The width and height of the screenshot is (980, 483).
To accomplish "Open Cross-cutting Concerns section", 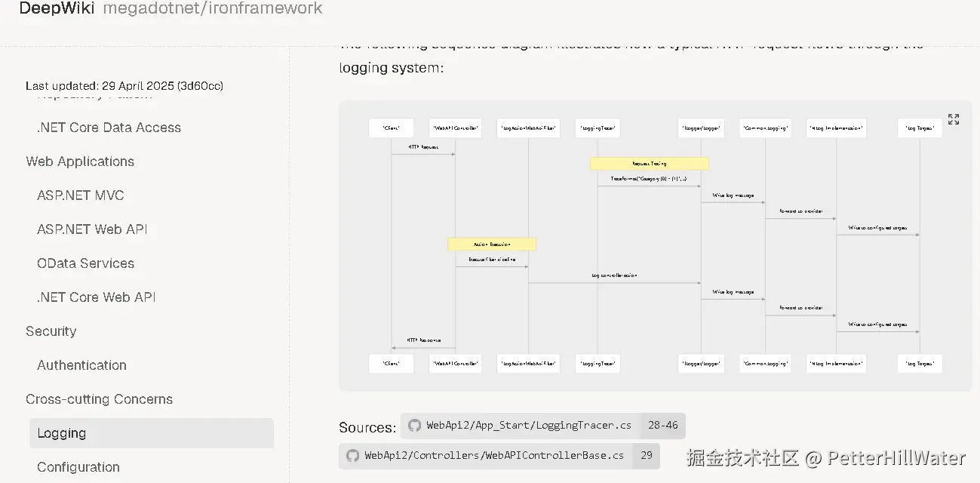I will pyautogui.click(x=99, y=399).
